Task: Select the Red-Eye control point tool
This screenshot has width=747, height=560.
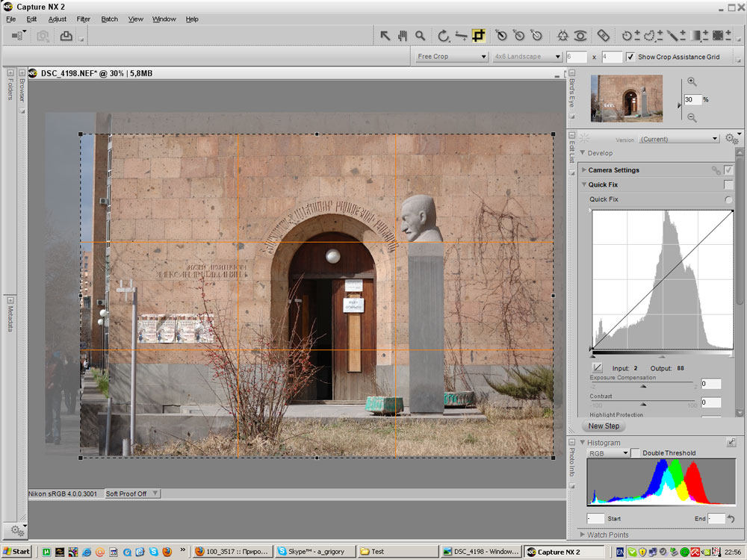Action: [581, 35]
